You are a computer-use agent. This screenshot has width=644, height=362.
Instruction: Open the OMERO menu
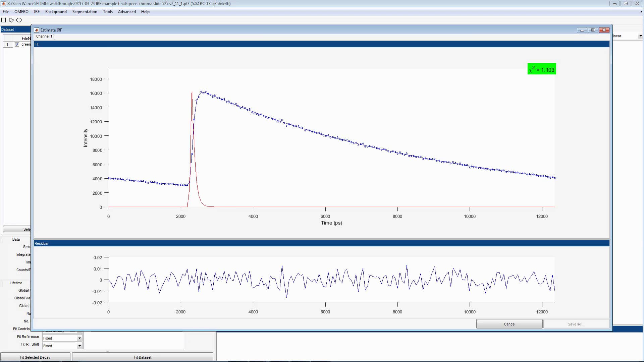click(21, 11)
